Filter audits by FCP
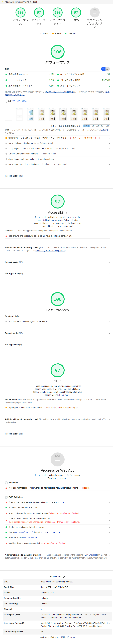Viewport: 113px width, 644px height. pos(93,126)
